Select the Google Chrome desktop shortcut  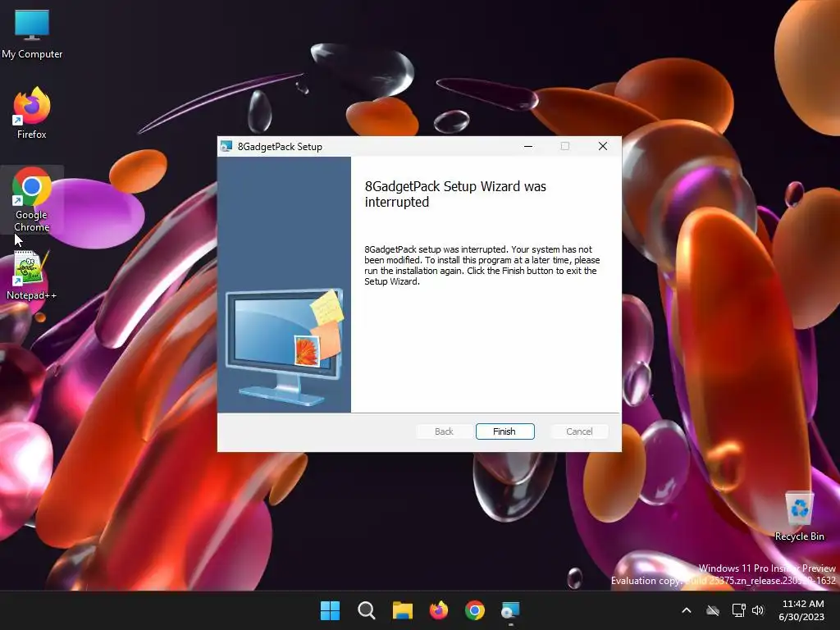click(x=32, y=199)
